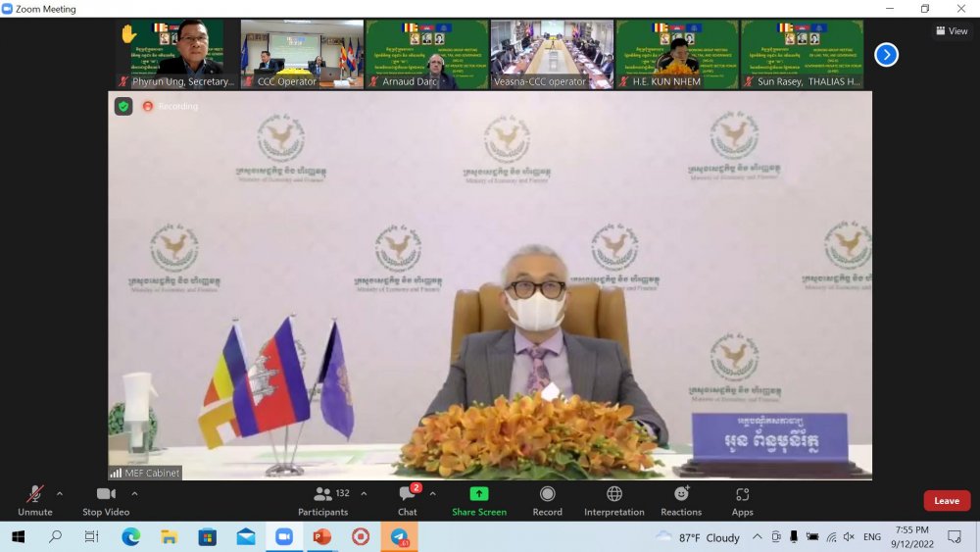Image resolution: width=980 pixels, height=552 pixels.
Task: Leave the meeting
Action: pyautogui.click(x=947, y=501)
